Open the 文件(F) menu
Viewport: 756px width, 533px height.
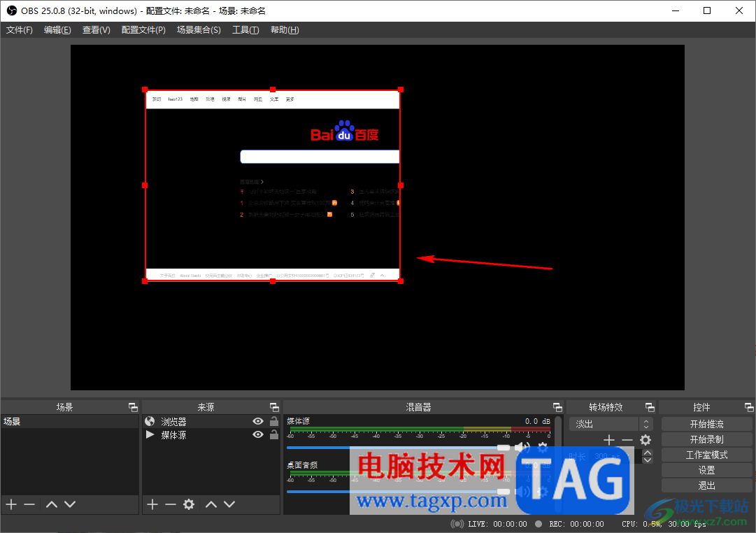20,30
